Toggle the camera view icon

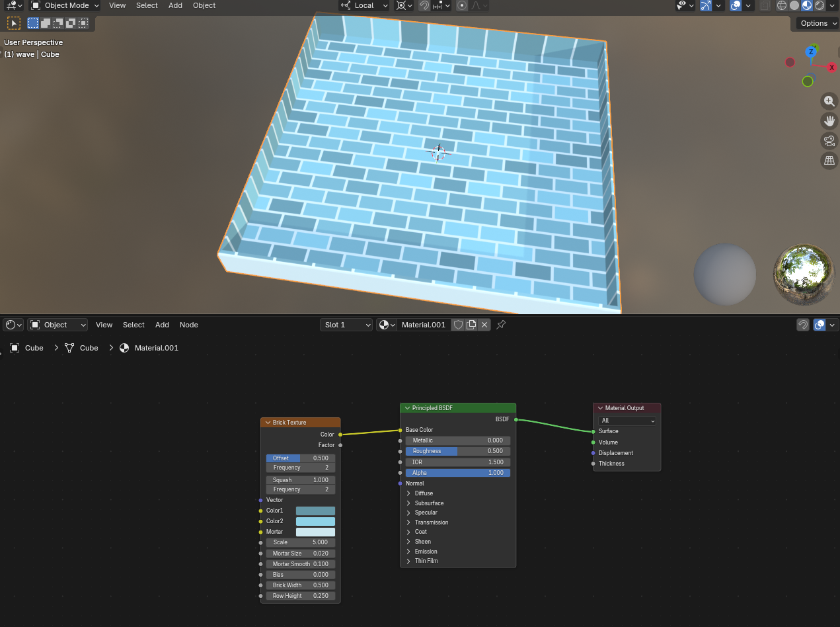pos(829,141)
